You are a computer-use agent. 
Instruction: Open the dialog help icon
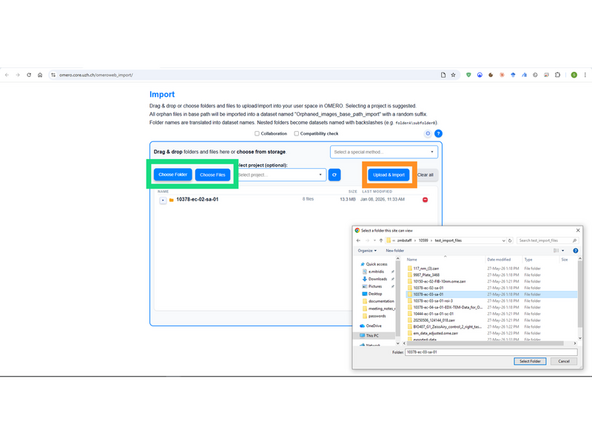(x=575, y=251)
